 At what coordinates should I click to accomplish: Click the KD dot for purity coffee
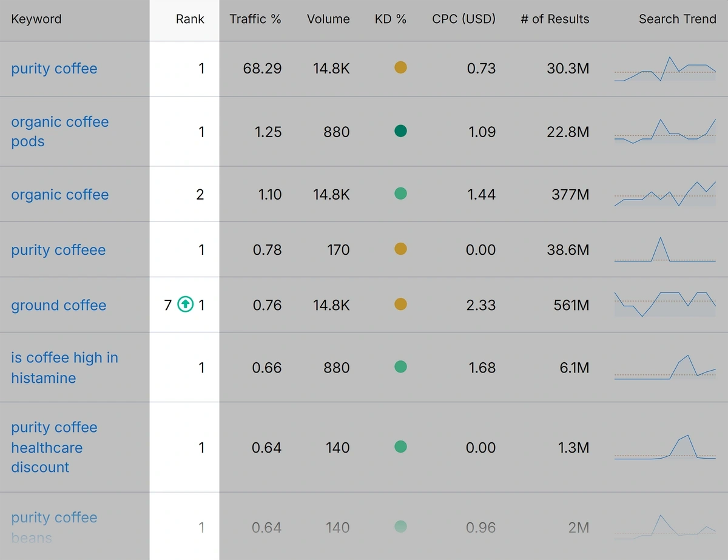[400, 67]
